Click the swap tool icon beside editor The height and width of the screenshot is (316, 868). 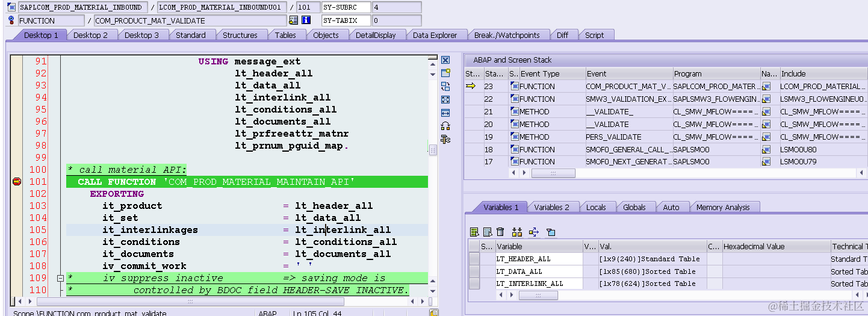[x=445, y=86]
